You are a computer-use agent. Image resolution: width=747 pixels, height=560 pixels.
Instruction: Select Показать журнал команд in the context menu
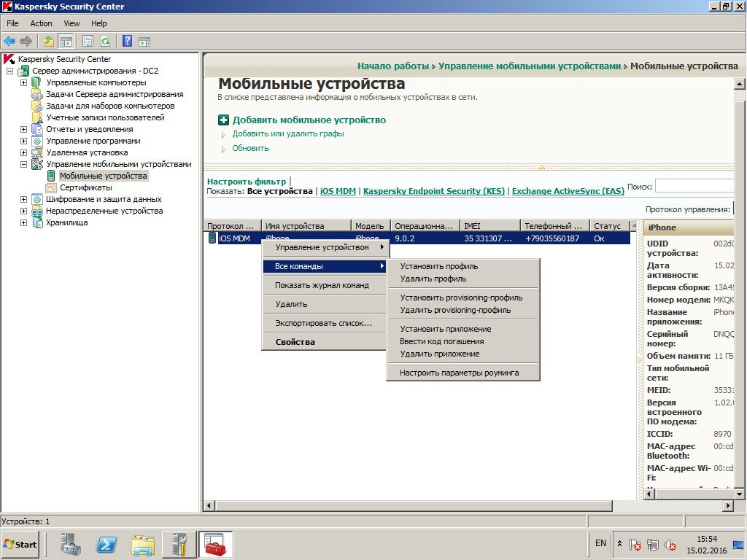point(325,285)
